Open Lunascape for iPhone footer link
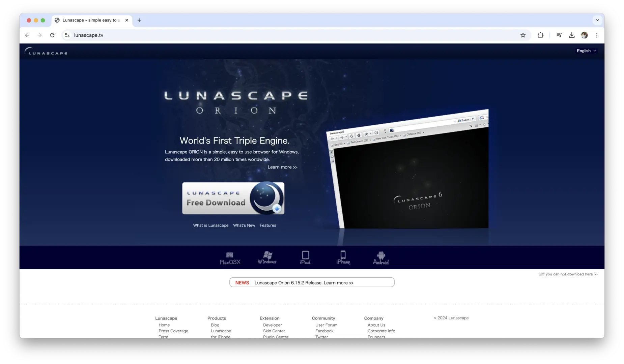The width and height of the screenshot is (624, 364). (221, 334)
